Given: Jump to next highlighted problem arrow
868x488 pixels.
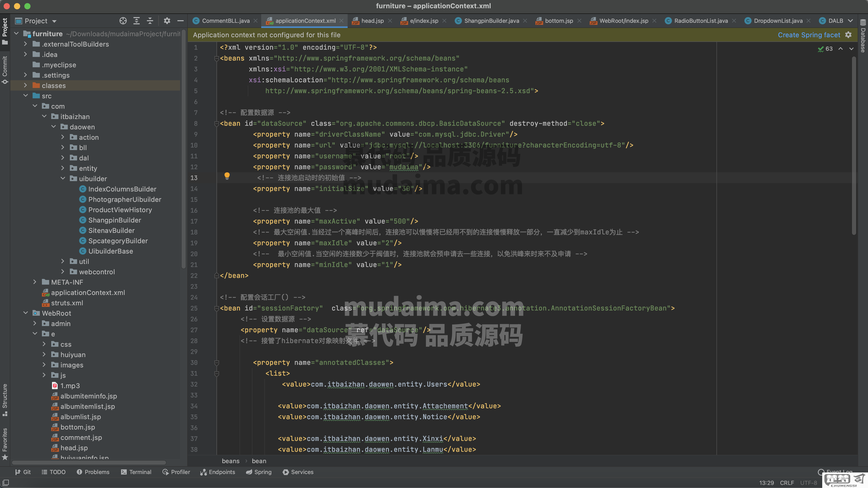Looking at the screenshot, I should point(851,49).
